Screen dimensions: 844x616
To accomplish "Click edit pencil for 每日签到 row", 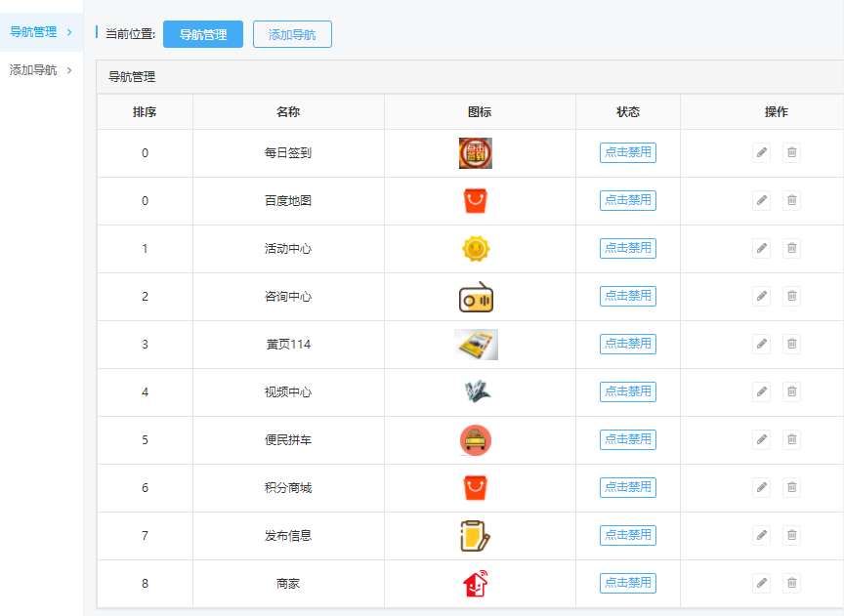I will tap(761, 153).
